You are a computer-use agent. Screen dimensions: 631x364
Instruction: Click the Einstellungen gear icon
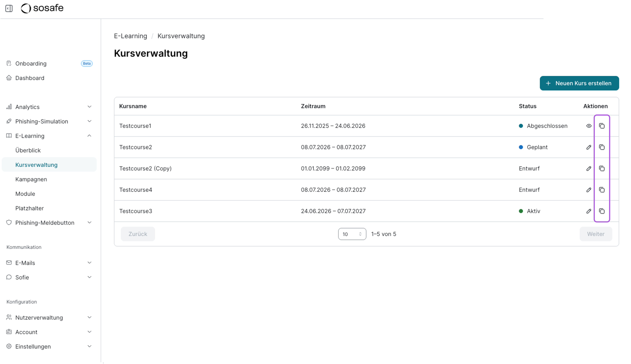click(9, 346)
